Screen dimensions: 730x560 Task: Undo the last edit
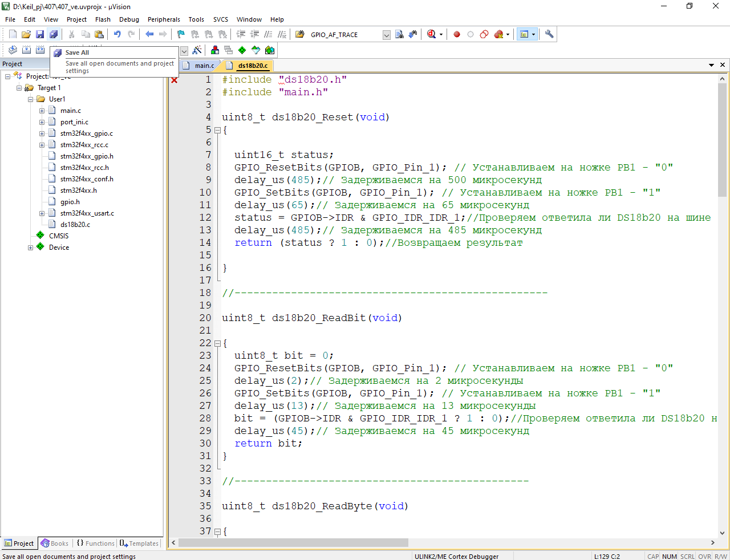[117, 34]
